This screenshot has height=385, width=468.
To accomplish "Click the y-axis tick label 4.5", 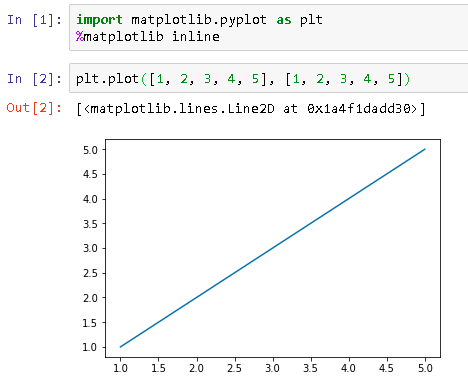I will click(90, 174).
